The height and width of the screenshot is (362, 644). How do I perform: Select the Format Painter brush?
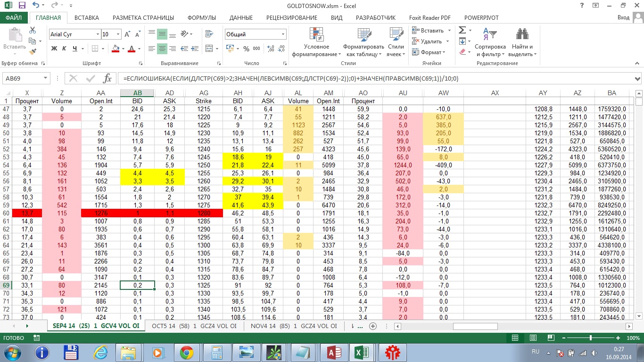tap(33, 52)
